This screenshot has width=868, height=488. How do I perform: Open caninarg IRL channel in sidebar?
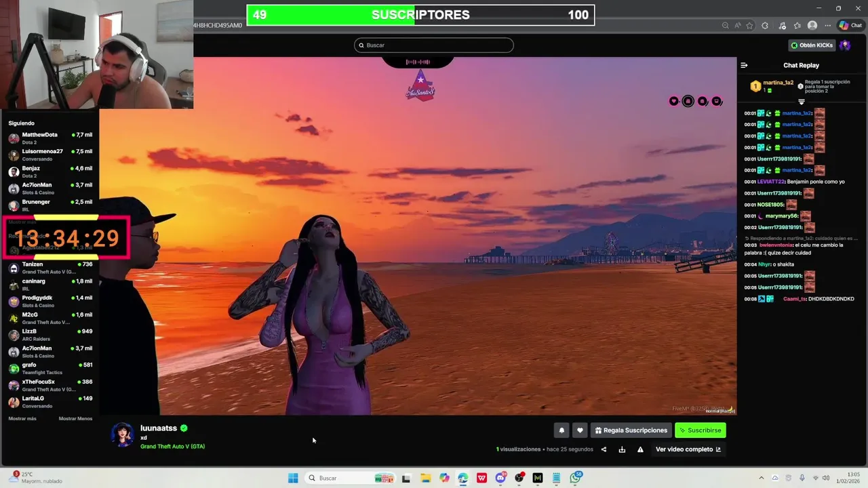coord(50,285)
